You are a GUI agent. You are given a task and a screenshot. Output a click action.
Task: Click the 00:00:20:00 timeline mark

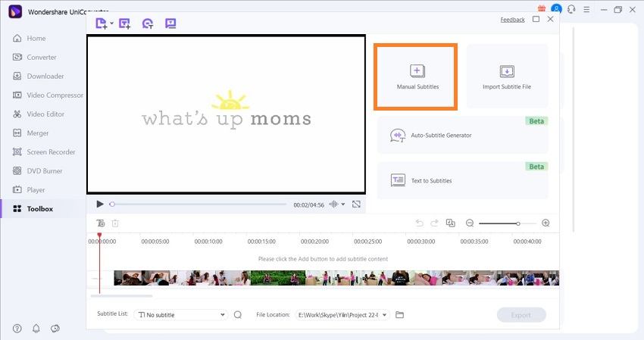pyautogui.click(x=314, y=242)
